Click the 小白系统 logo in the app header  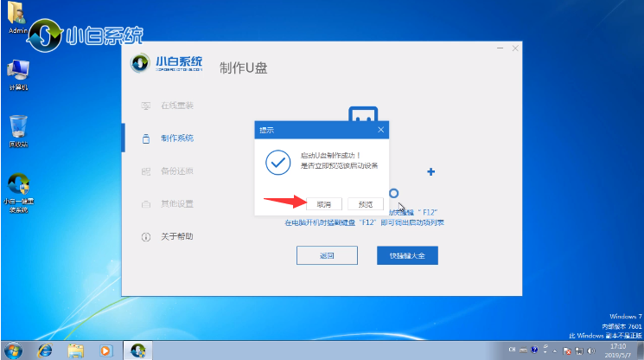tap(166, 64)
